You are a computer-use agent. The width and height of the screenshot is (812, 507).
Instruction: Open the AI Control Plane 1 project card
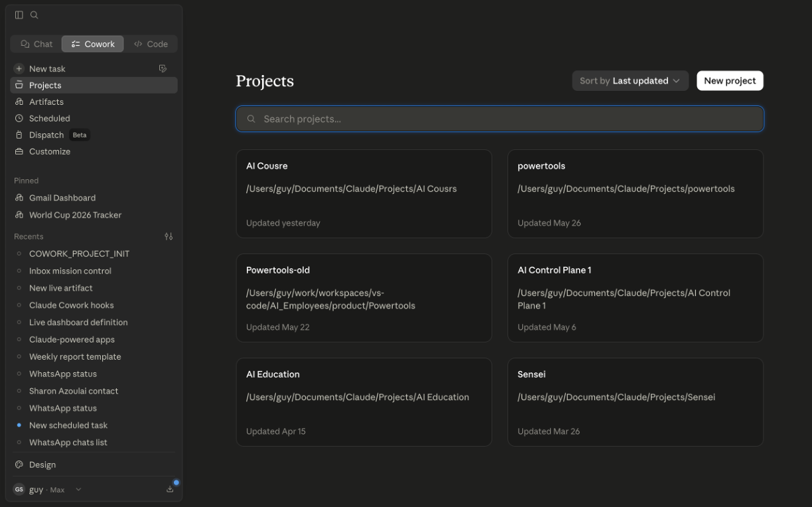tap(635, 298)
